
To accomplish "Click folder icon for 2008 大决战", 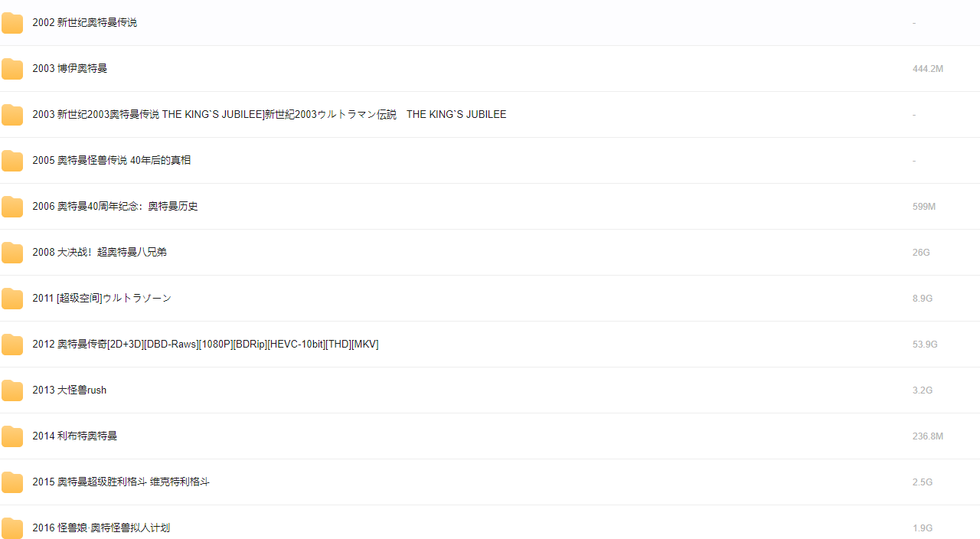I will coord(12,253).
